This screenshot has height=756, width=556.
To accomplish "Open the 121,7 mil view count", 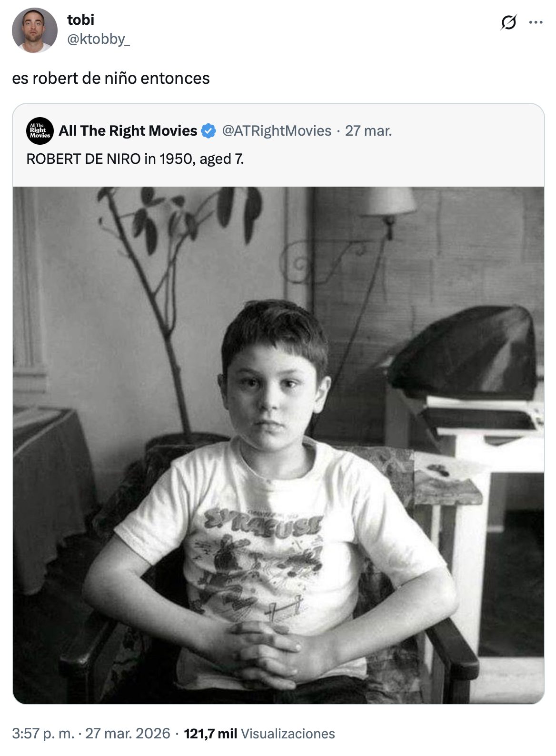I will (210, 733).
